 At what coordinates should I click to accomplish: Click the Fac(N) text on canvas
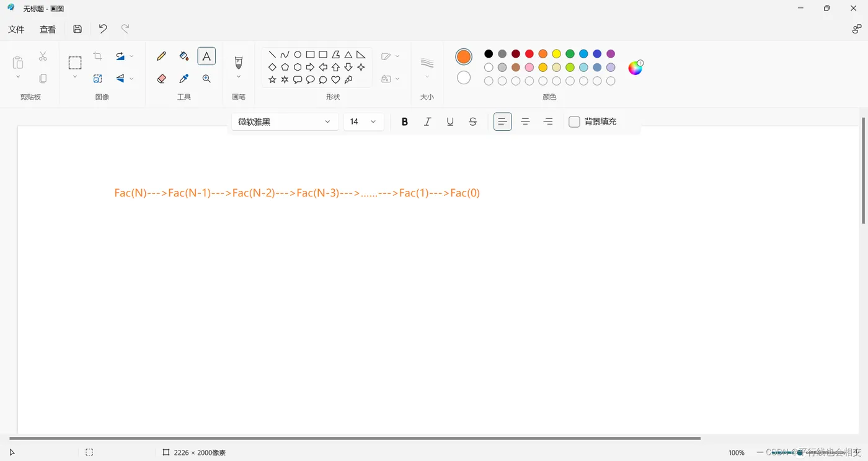click(131, 193)
